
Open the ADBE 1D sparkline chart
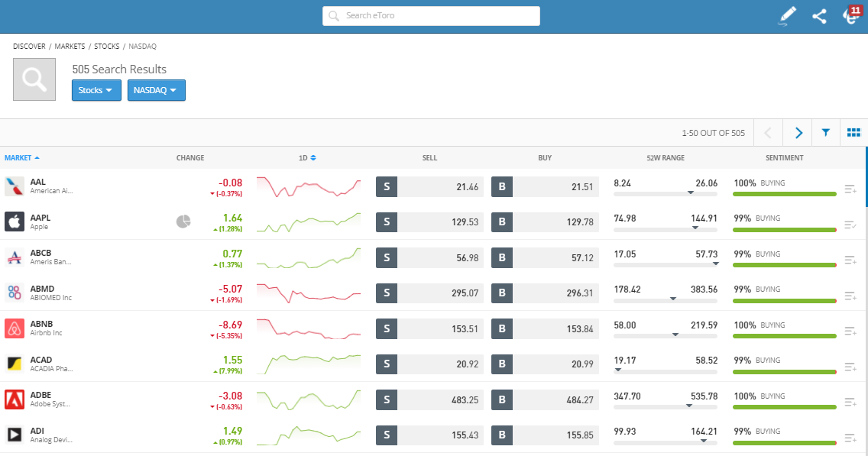coord(309,399)
